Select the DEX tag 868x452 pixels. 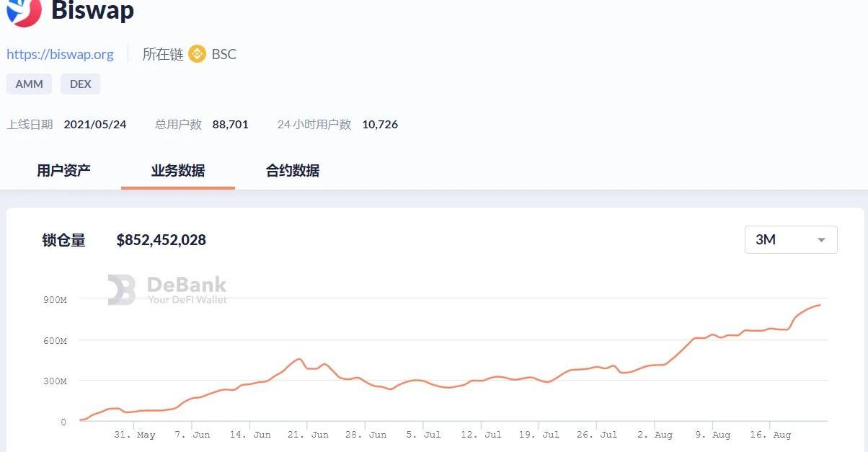pos(80,84)
